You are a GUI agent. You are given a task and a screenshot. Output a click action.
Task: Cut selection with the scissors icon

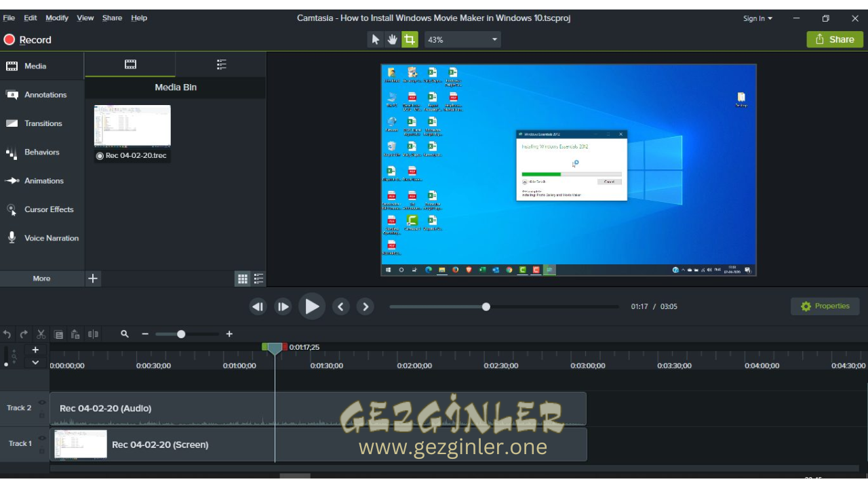click(x=41, y=334)
